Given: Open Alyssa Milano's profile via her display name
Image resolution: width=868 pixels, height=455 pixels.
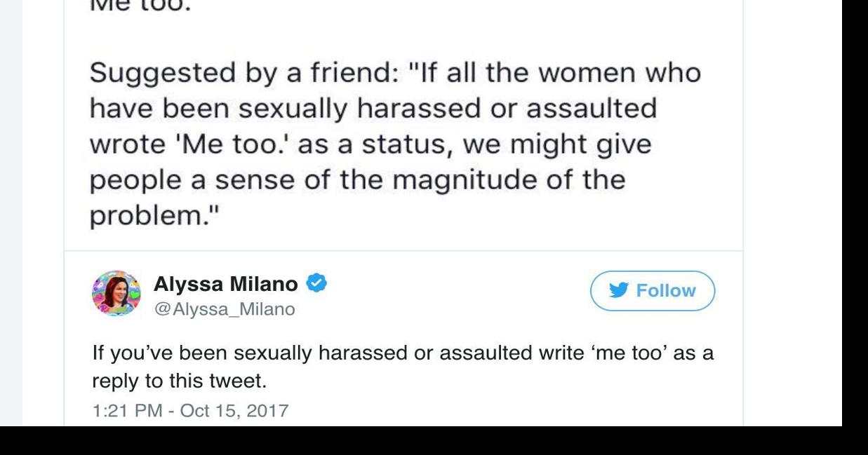Looking at the screenshot, I should (x=227, y=283).
